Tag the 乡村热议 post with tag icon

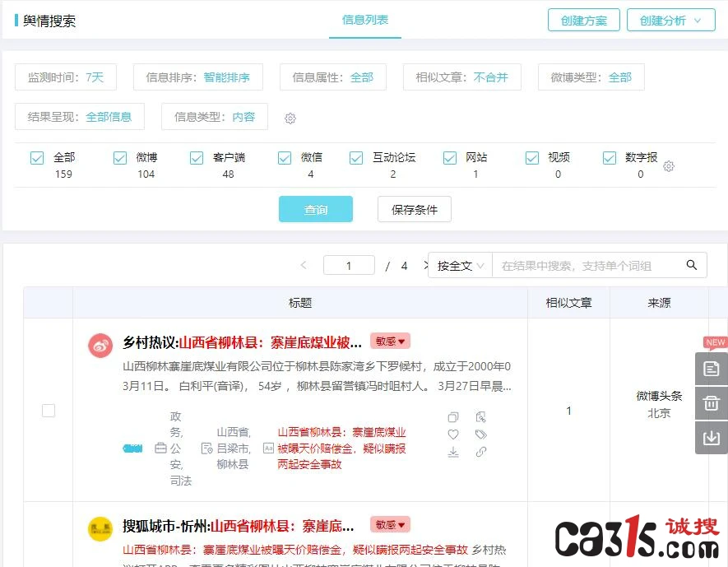pyautogui.click(x=481, y=435)
